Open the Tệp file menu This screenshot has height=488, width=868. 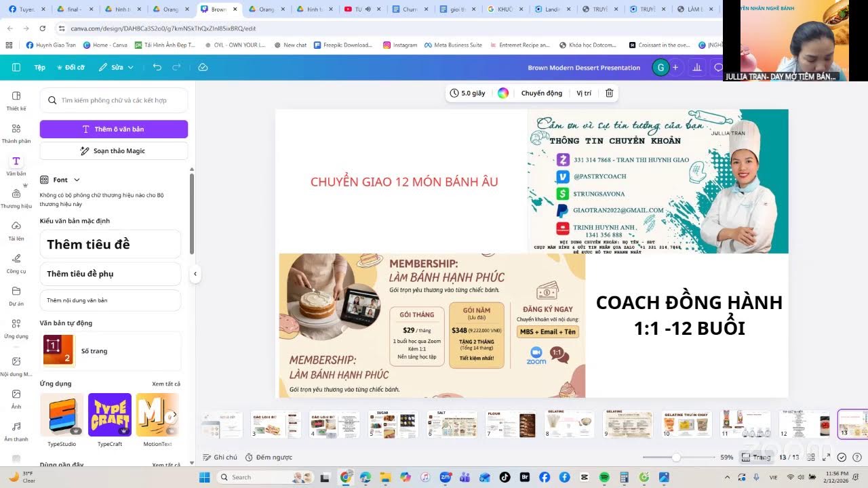40,67
